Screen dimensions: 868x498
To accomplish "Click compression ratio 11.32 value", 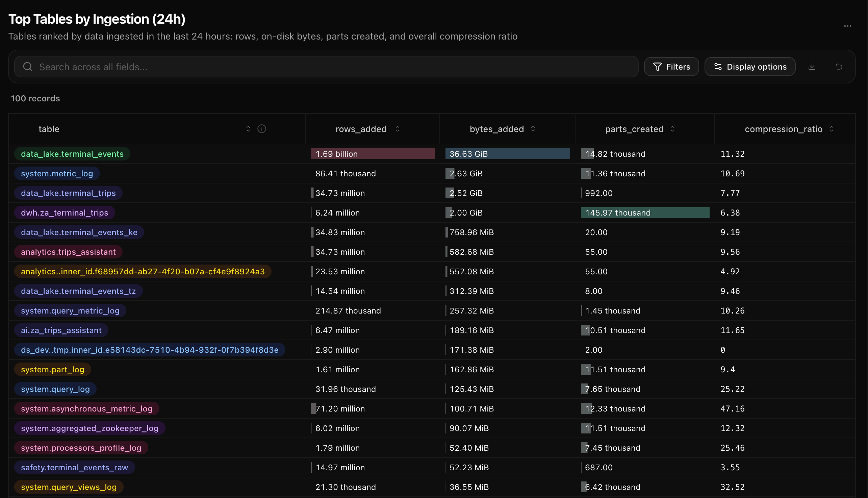I will 732,154.
